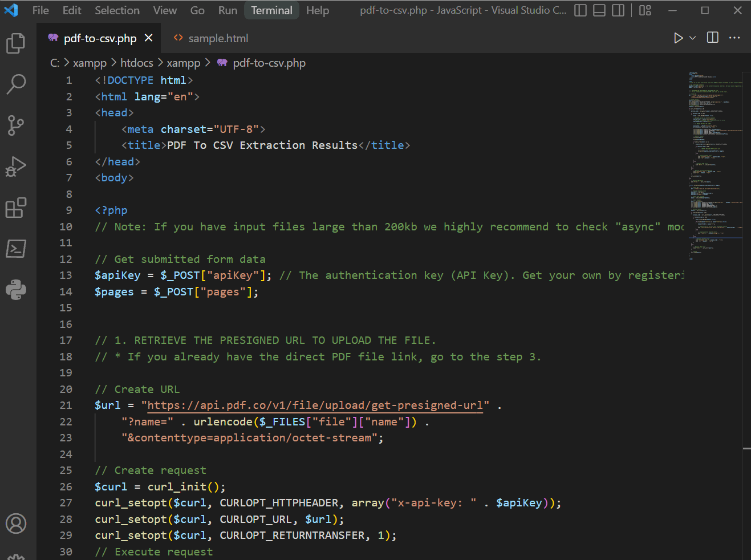
Task: Open the api.pdf.co presigned URL link
Action: (315, 405)
